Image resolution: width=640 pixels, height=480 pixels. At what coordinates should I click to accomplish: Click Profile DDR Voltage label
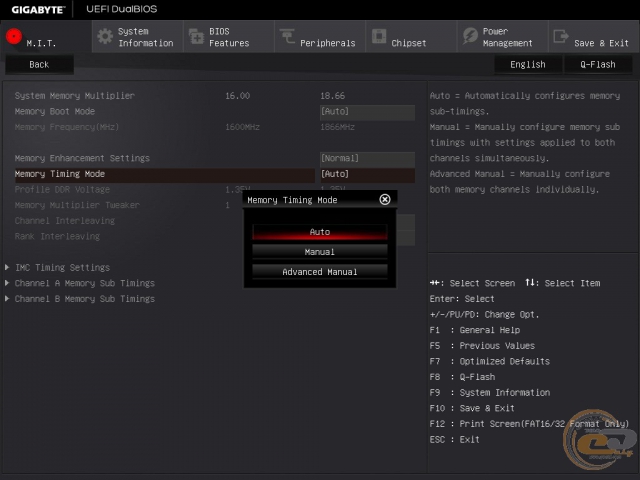click(62, 189)
